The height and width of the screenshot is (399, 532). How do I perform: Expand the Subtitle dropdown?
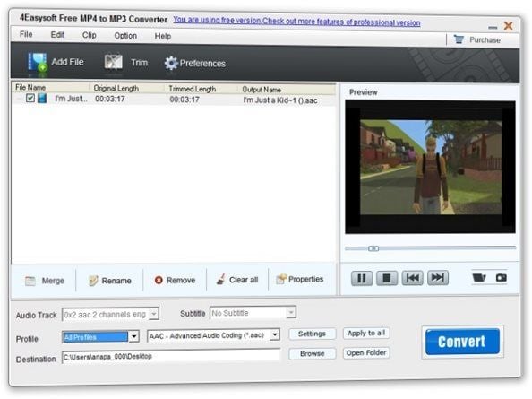(x=291, y=312)
